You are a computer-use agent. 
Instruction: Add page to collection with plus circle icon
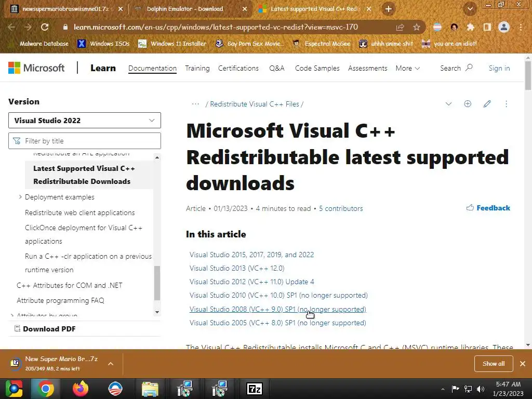[x=468, y=104]
